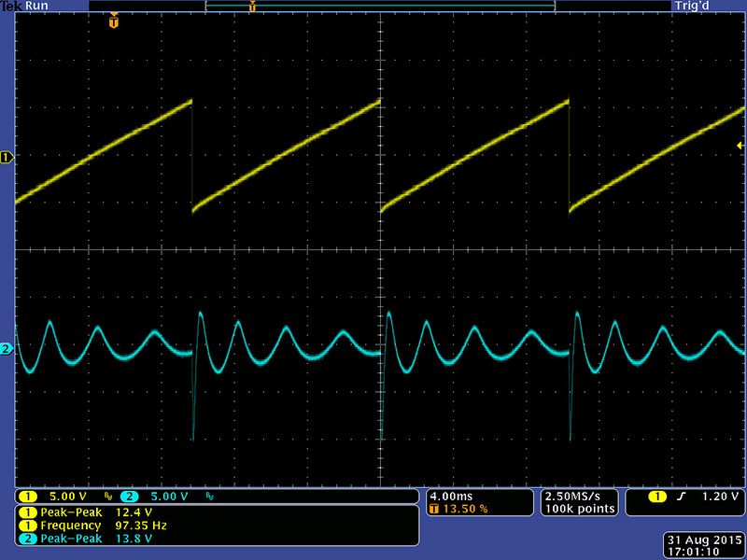Open the 2.50MS/s sample rate readout
Image resolution: width=747 pixels, height=560 pixels.
pos(579,496)
